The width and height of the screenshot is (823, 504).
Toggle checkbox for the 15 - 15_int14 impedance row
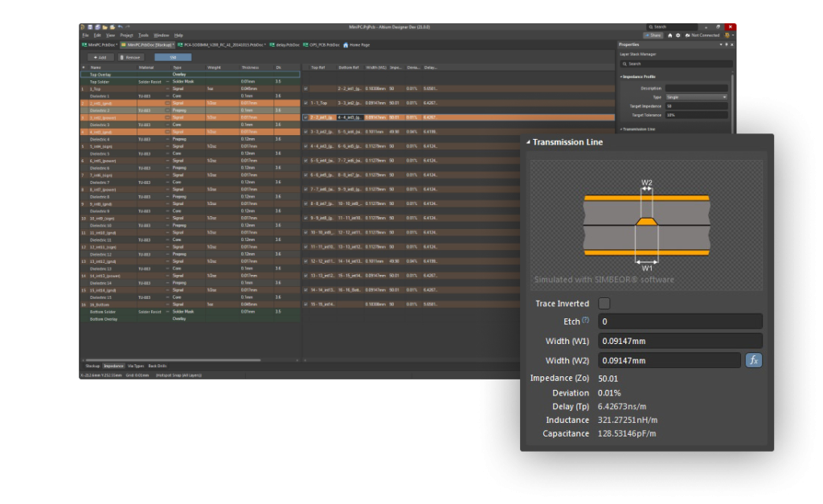click(306, 305)
